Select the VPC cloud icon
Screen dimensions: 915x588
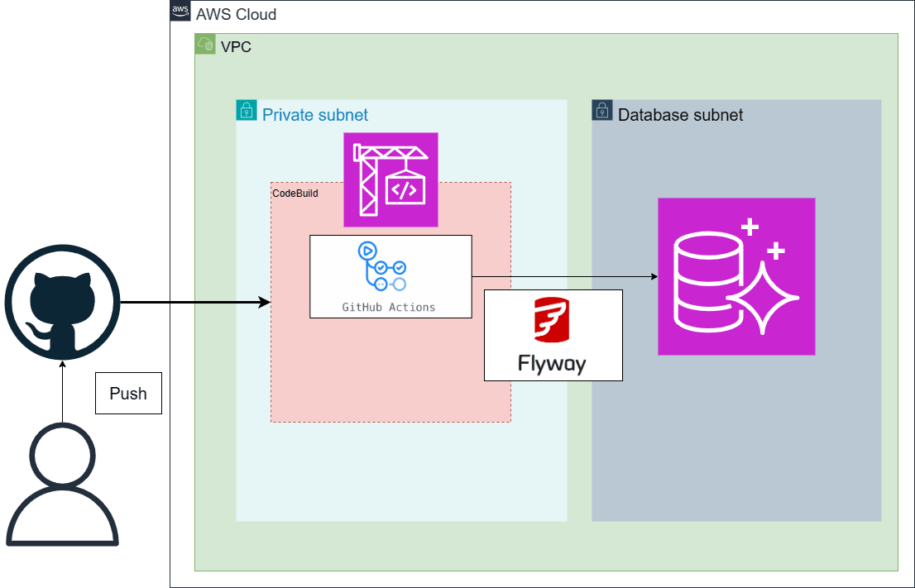205,45
